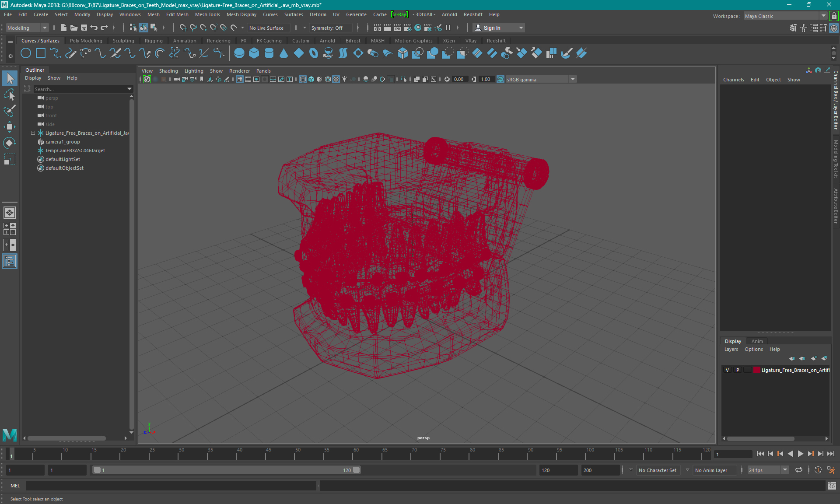Toggle the viewport grid display
The image size is (840, 504).
[x=240, y=79]
